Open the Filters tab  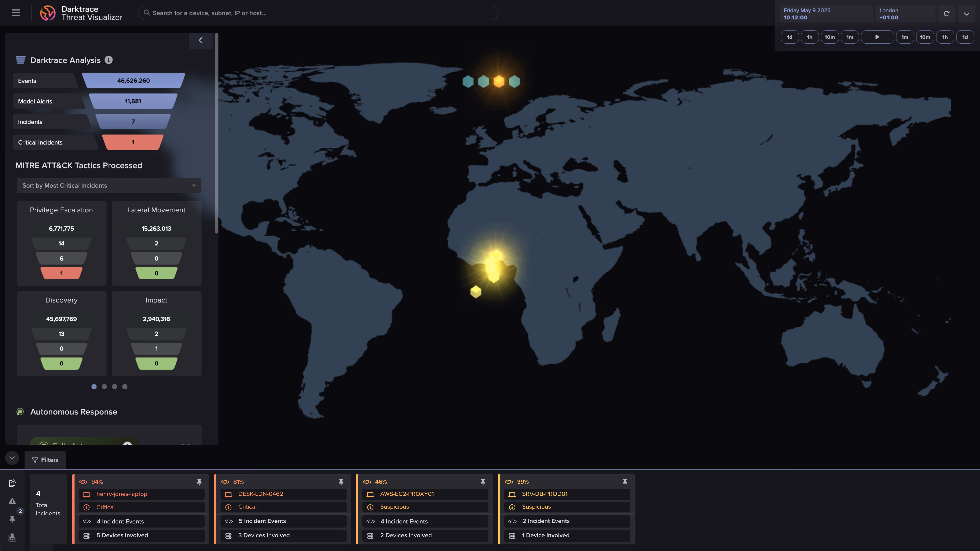click(x=45, y=460)
